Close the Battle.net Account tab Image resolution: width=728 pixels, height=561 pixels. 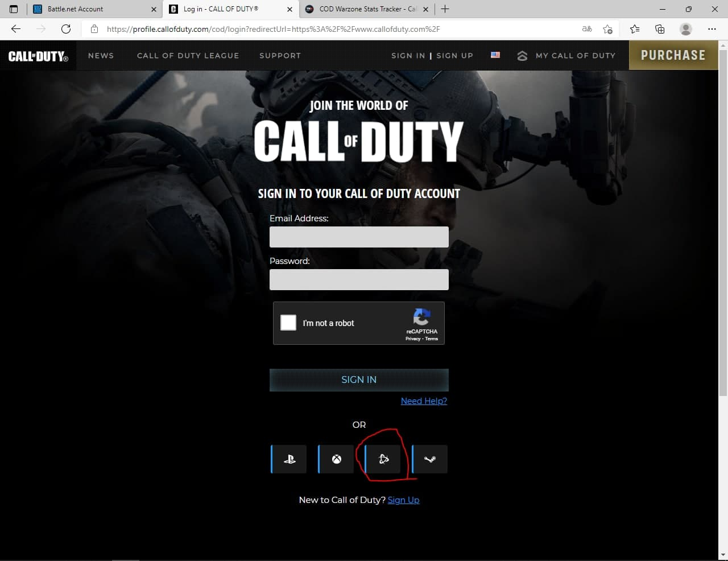tap(154, 9)
